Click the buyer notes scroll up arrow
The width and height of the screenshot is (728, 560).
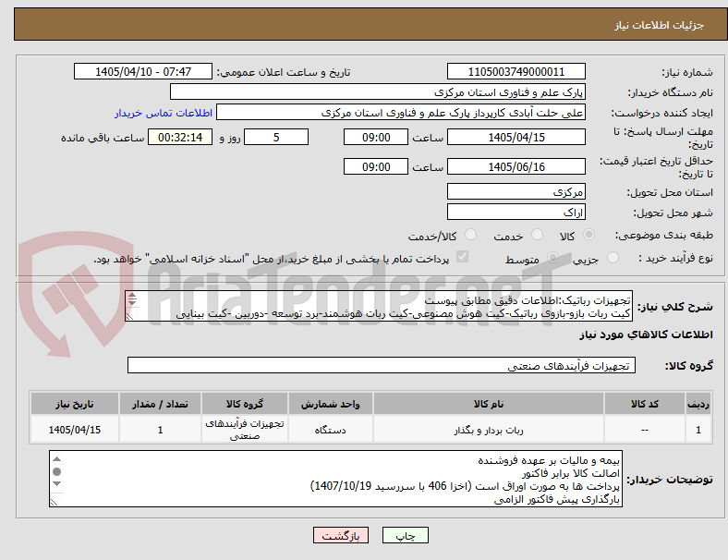coord(56,459)
